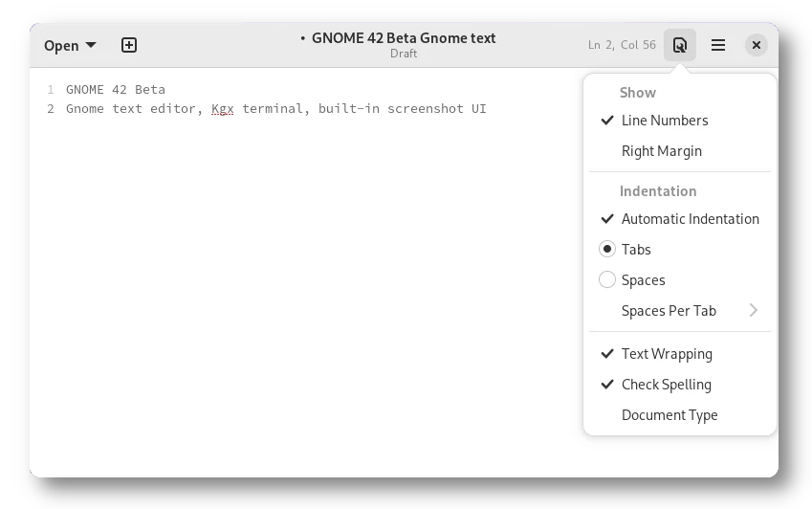Select the Tabs radio button
Viewport: 812px width, 509px height.
(607, 250)
